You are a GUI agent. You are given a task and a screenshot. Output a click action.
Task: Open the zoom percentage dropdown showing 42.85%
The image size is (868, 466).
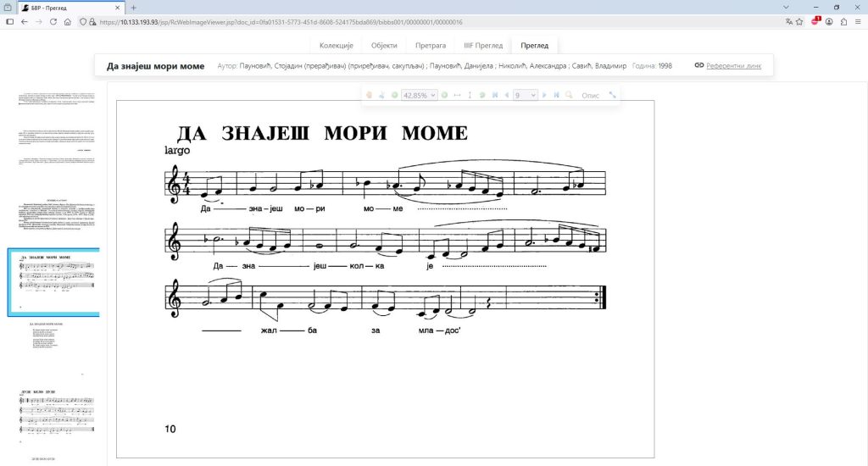[x=419, y=95]
